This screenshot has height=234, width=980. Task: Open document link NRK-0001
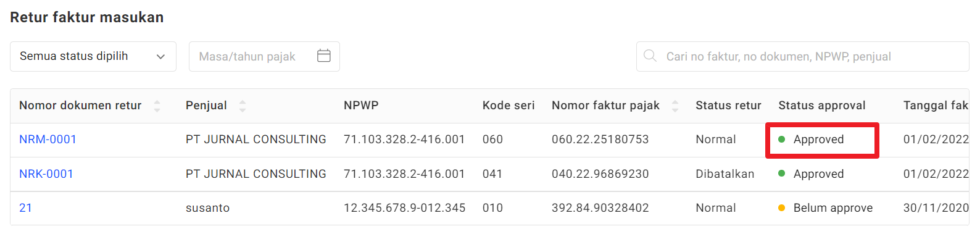point(46,174)
